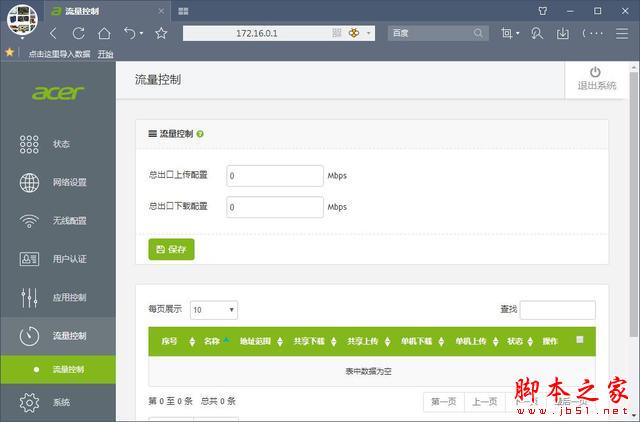Click the 状态 status grid icon
The height and width of the screenshot is (422, 640).
pos(29,144)
